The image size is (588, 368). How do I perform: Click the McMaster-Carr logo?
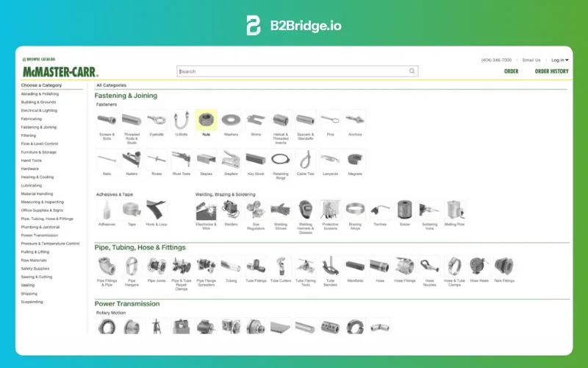[x=60, y=71]
